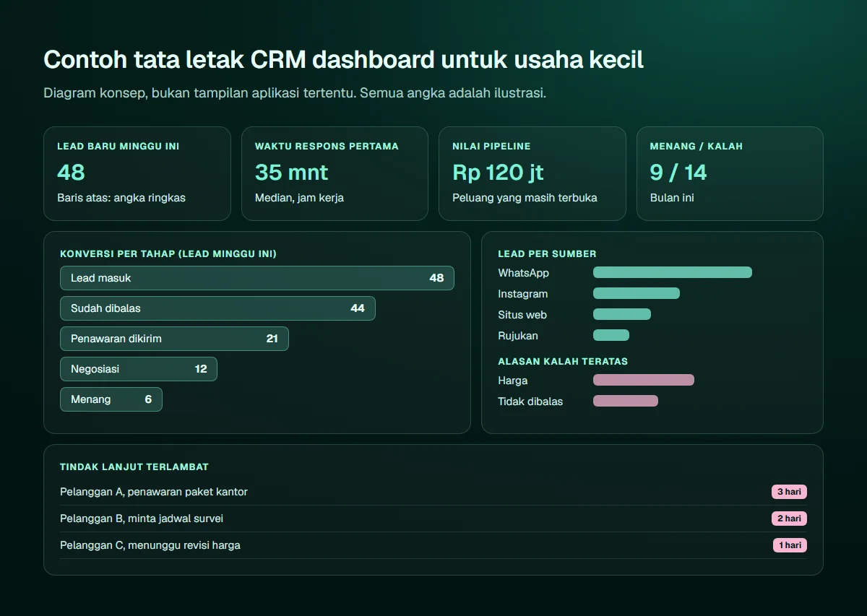
Task: Click the Instagram source bar
Action: point(637,293)
